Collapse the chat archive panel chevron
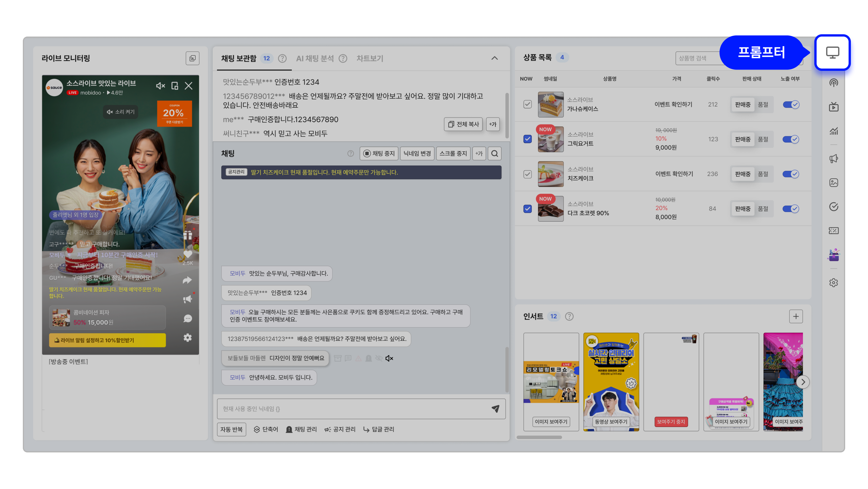The width and height of the screenshot is (868, 489). pyautogui.click(x=494, y=58)
